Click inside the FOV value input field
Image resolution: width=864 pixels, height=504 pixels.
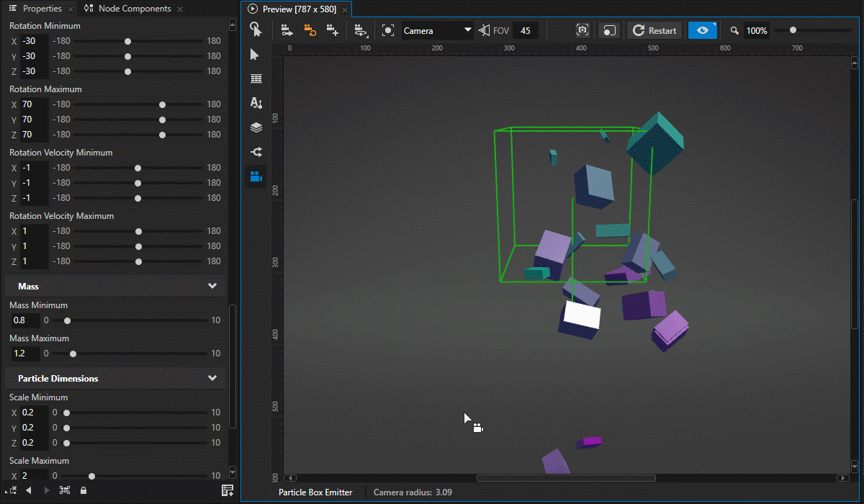pos(525,30)
